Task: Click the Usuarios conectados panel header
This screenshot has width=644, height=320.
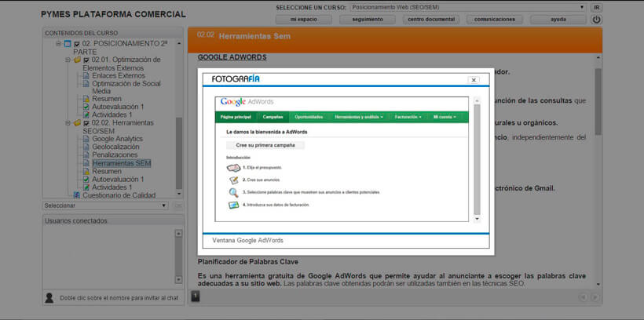Action: [x=113, y=220]
